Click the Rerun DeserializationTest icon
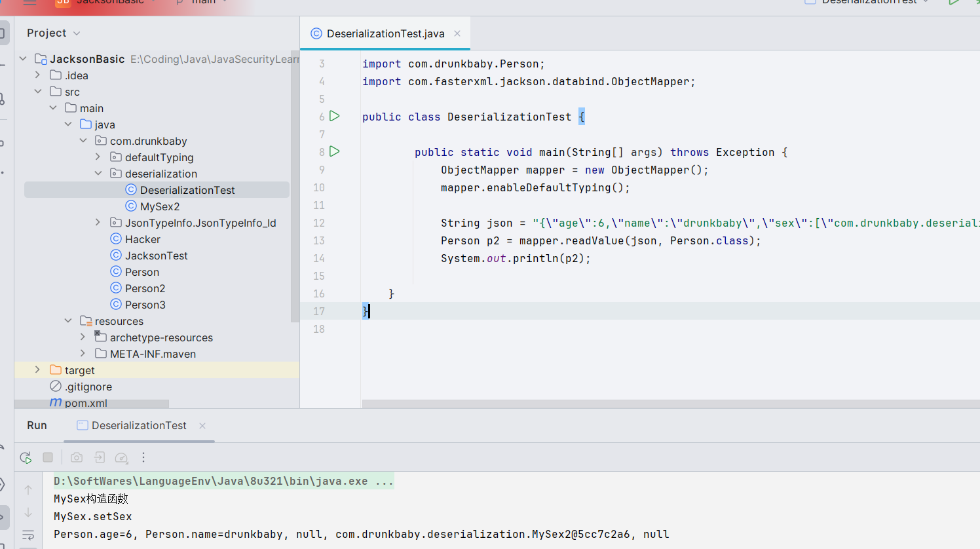 26,457
